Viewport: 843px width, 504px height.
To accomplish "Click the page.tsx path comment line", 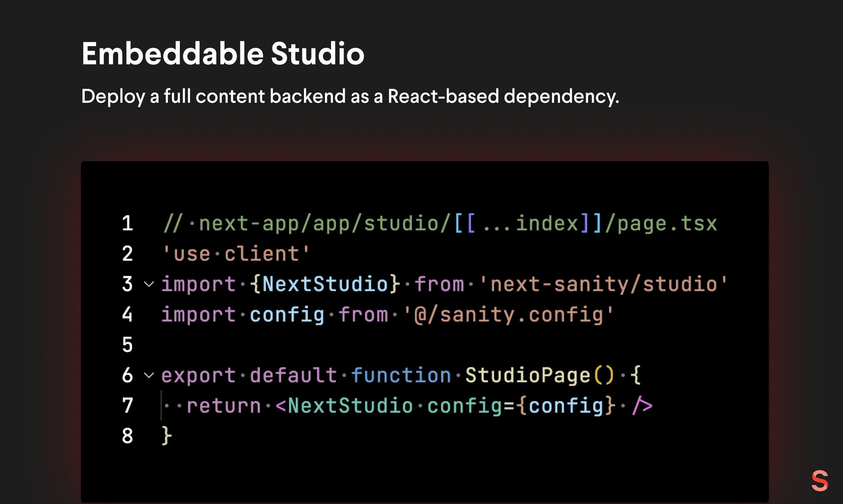I will 440,223.
